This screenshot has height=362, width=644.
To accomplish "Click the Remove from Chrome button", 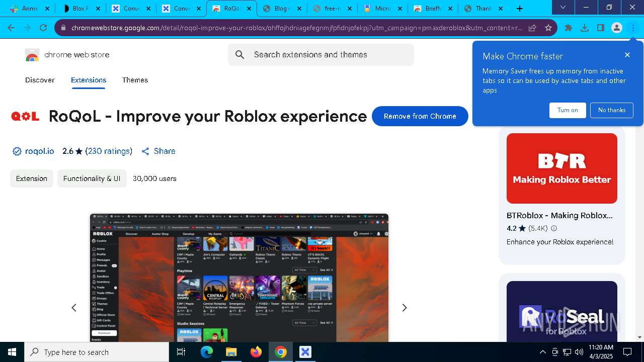I will tap(420, 116).
